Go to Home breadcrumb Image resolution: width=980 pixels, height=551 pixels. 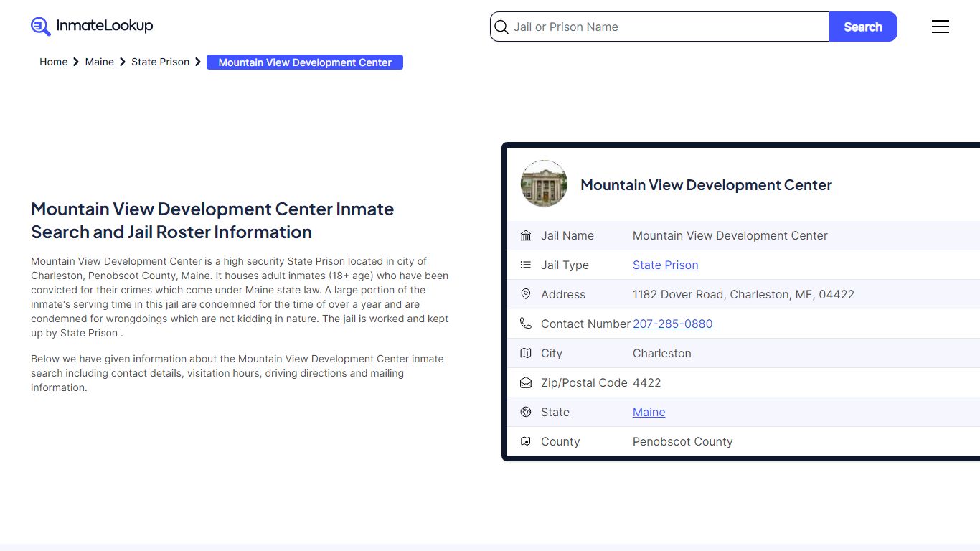[x=54, y=62]
